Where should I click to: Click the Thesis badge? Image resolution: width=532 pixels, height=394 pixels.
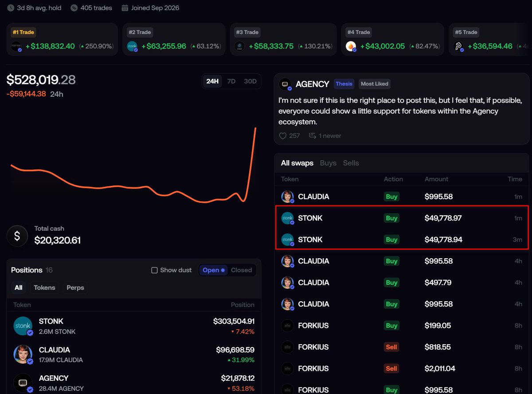344,84
